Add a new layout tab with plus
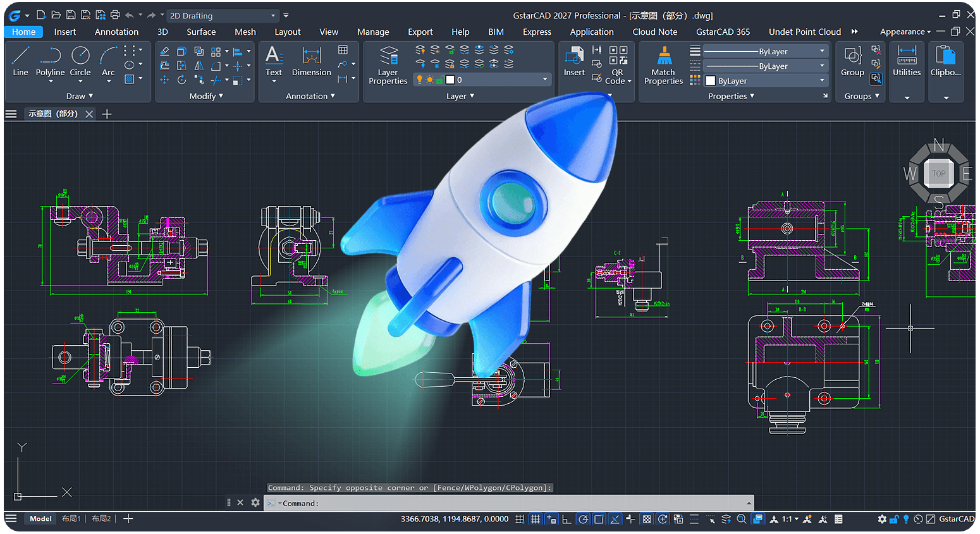The image size is (980, 534). (128, 519)
